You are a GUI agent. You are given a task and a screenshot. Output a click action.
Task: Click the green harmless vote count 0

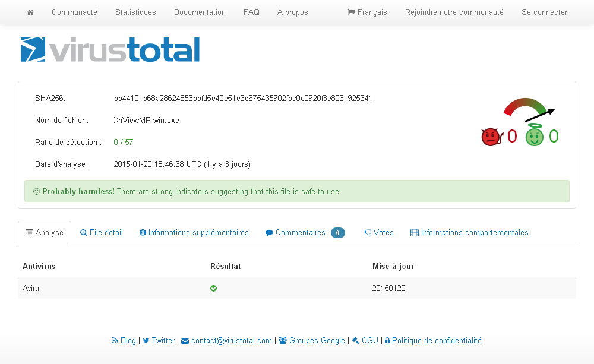point(554,136)
